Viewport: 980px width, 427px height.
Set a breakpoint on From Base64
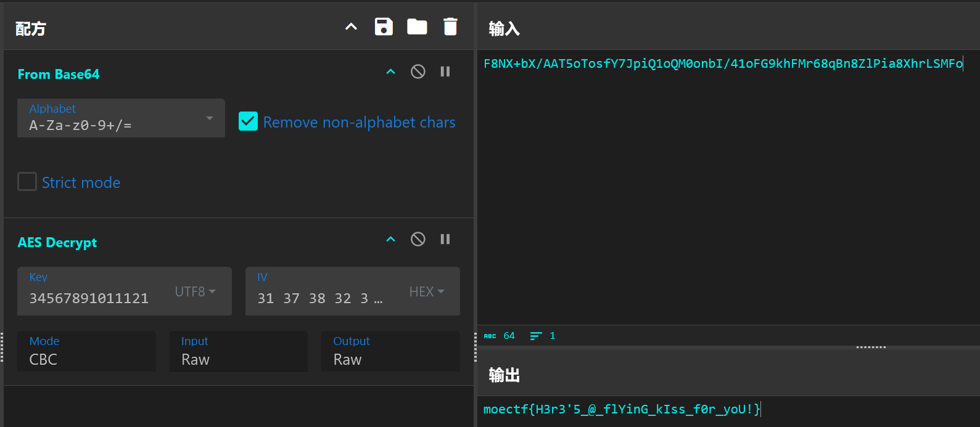tap(445, 72)
